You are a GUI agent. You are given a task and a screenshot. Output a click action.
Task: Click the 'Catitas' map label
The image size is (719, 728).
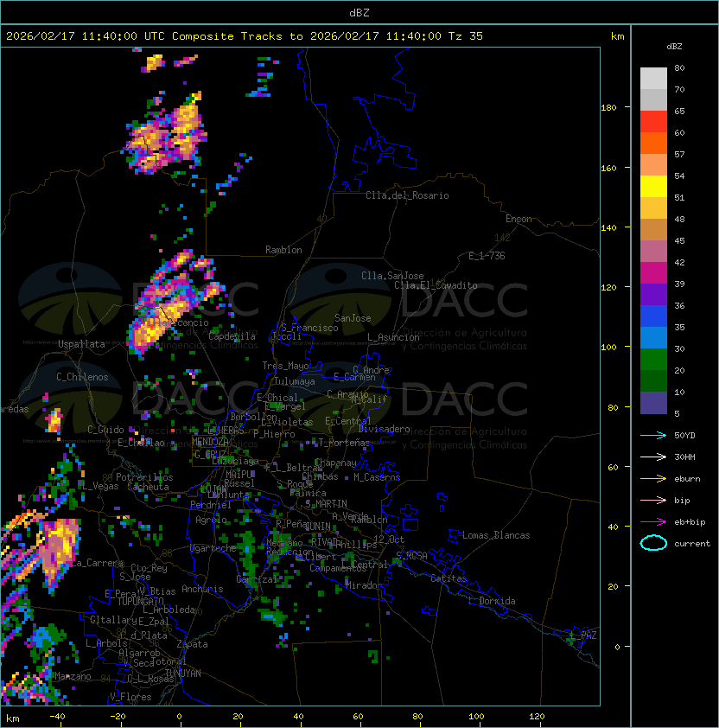pyautogui.click(x=449, y=578)
